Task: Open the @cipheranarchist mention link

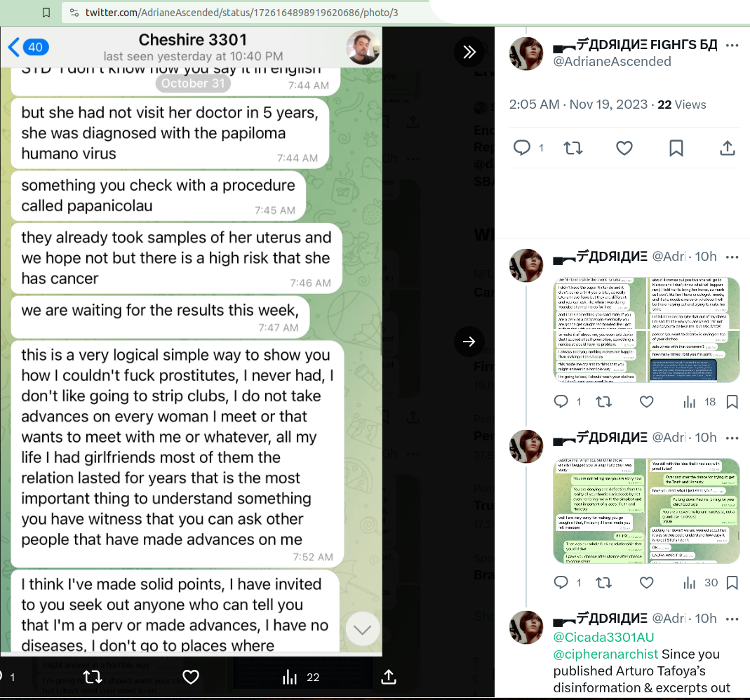Action: tap(605, 654)
